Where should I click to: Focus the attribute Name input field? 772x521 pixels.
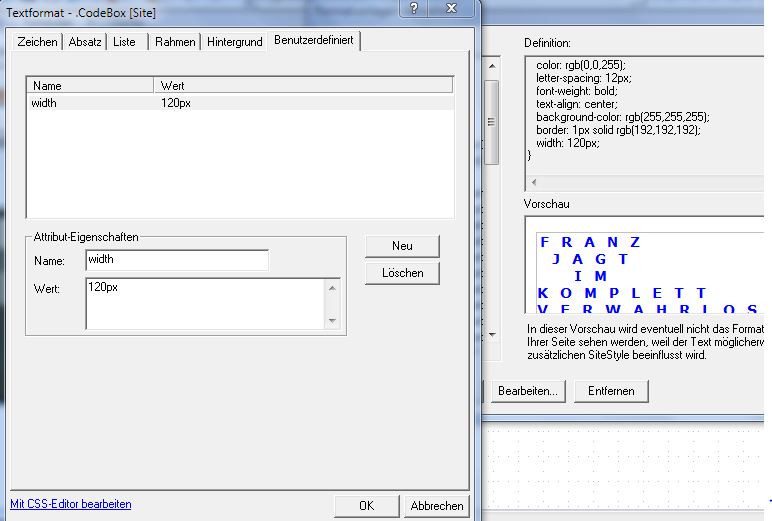click(177, 260)
